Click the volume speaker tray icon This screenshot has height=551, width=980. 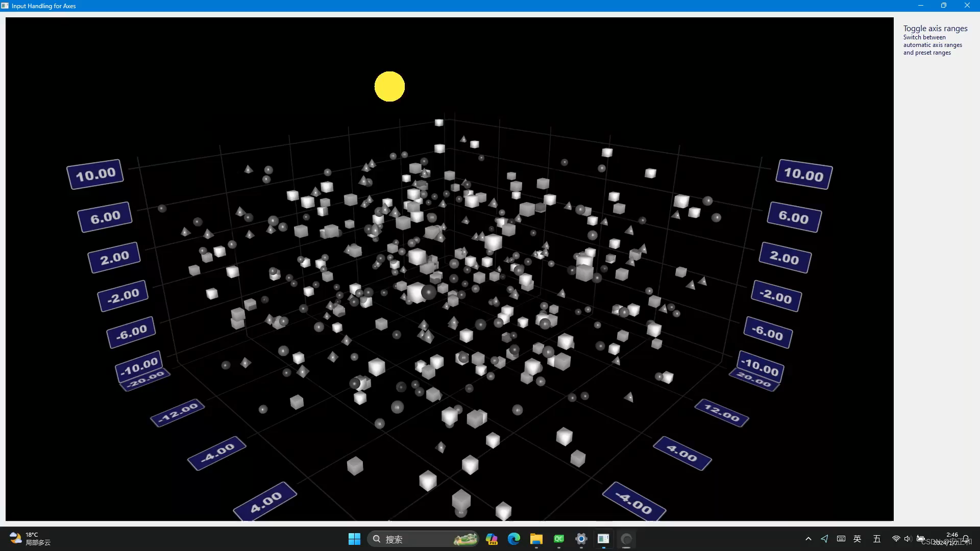pyautogui.click(x=907, y=539)
